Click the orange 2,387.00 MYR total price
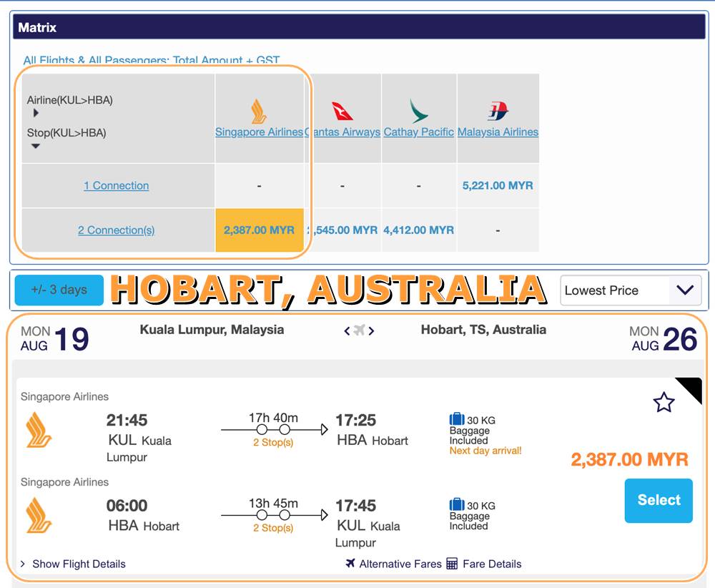715x588 pixels. (x=629, y=459)
